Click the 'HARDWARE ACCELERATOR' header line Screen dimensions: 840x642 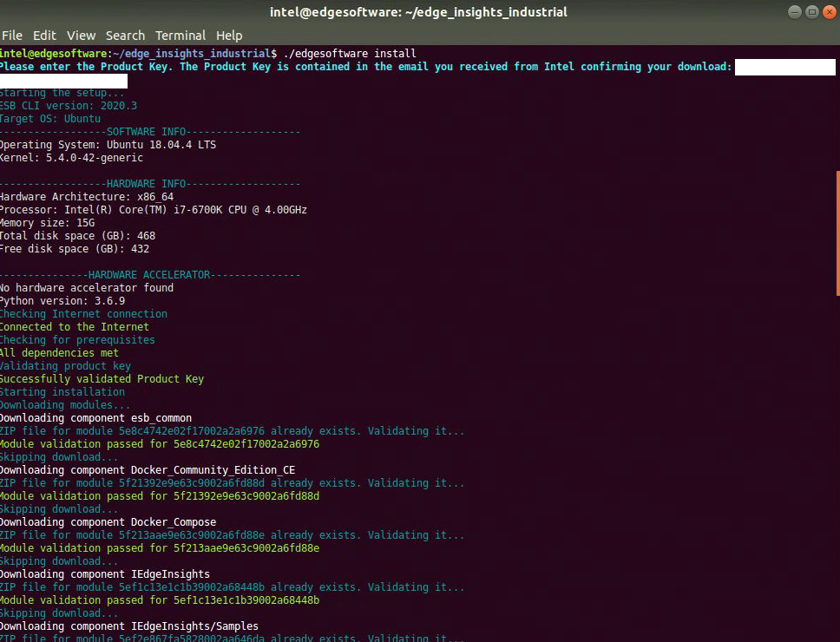(150, 275)
